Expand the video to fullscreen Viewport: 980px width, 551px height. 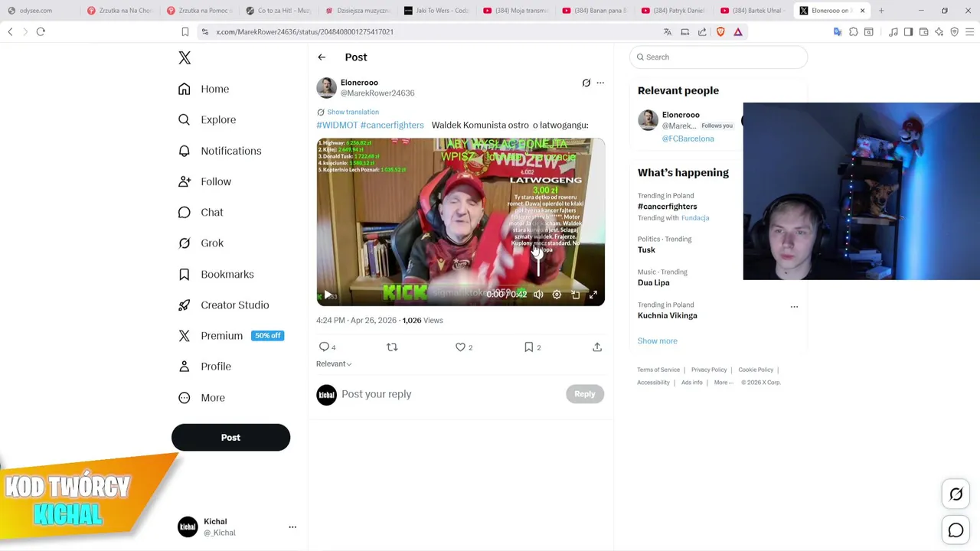click(593, 295)
